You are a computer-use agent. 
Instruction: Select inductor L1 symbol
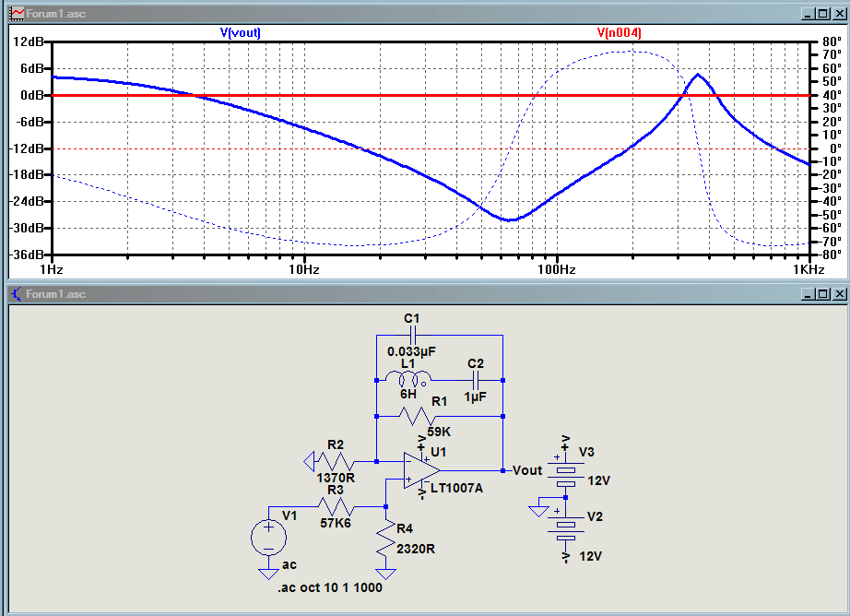[407, 378]
